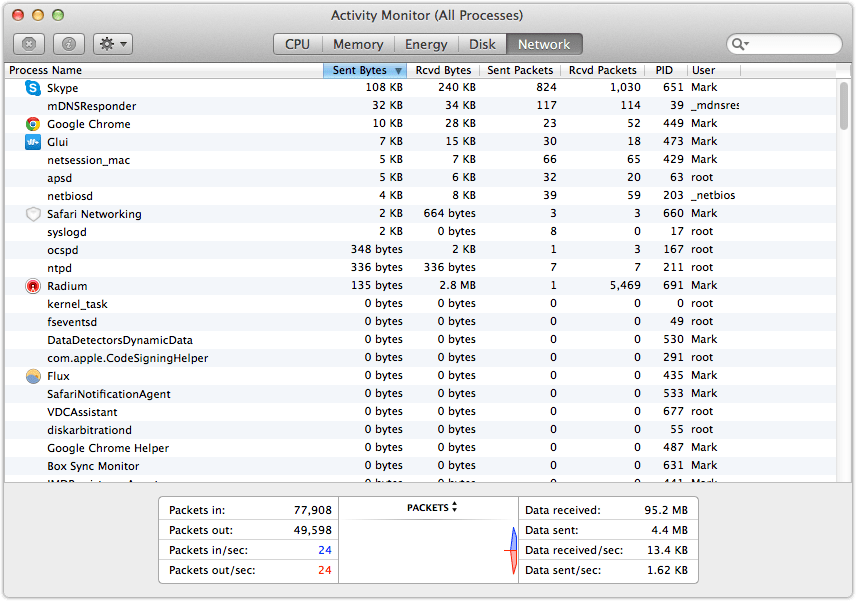Click the Flux app icon
Image resolution: width=856 pixels, height=601 pixels.
coord(33,376)
